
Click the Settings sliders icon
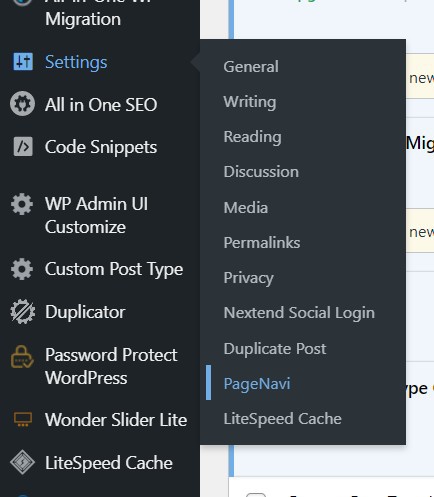coord(23,62)
